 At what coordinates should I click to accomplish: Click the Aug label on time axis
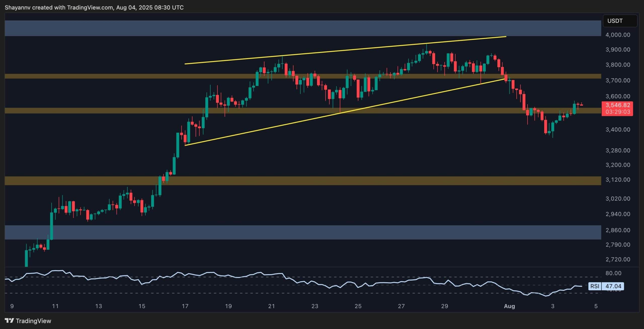pos(509,306)
